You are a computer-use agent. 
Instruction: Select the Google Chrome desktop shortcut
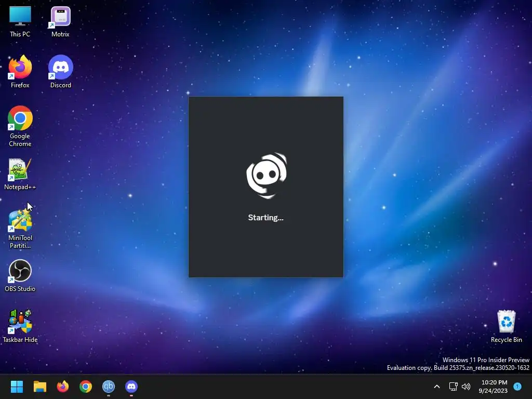pos(20,126)
